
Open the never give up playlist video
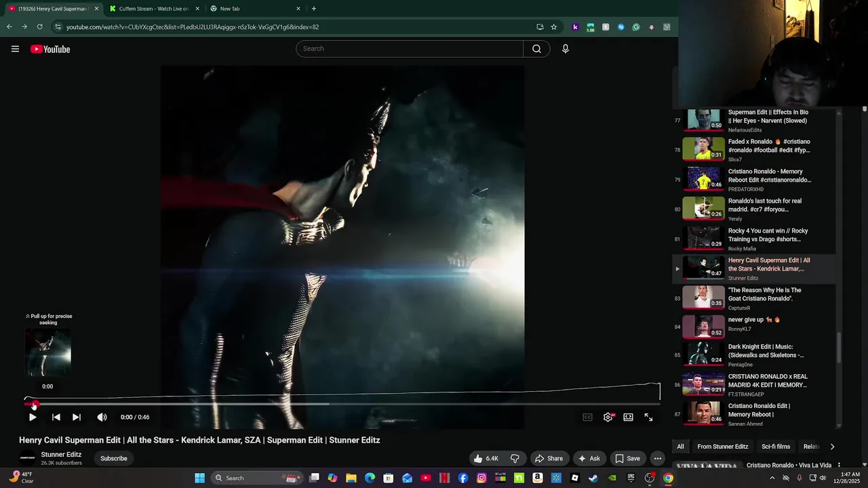tap(753, 328)
